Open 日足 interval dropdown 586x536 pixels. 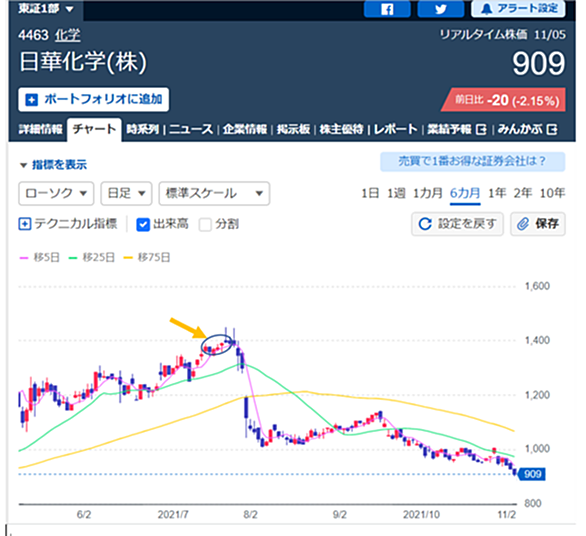[x=126, y=194]
